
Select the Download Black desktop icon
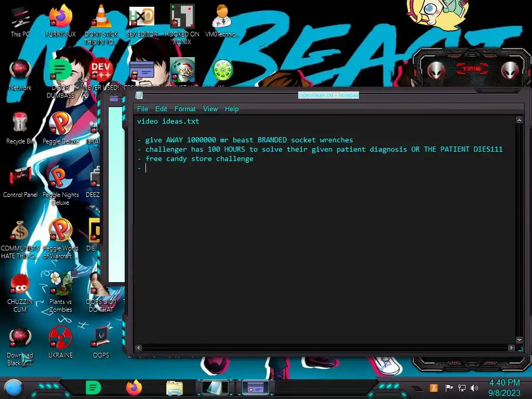pos(20,347)
